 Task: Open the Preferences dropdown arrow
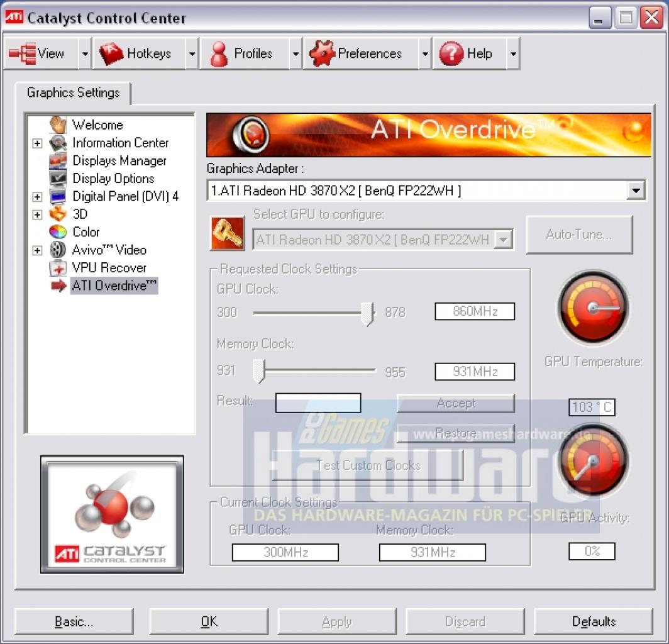425,54
